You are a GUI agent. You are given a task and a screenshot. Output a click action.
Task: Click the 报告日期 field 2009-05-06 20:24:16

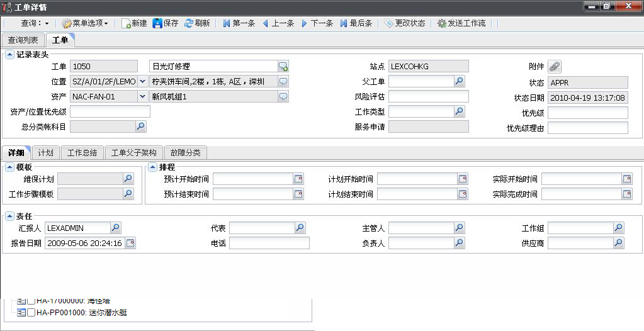pos(85,243)
